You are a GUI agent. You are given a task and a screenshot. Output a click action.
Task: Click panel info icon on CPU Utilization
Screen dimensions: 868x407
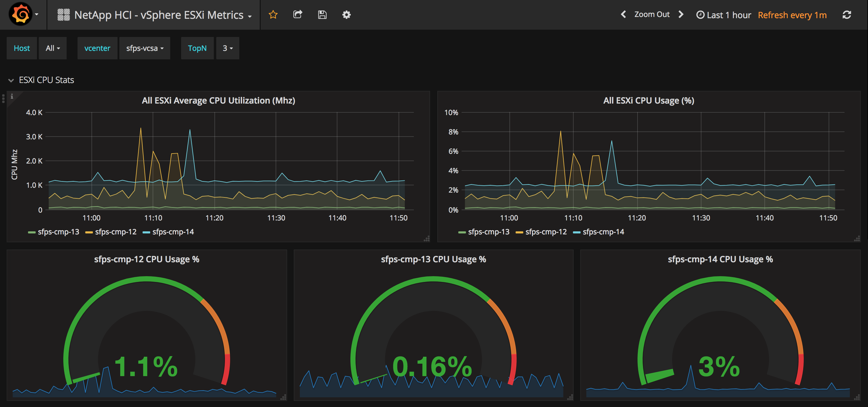coord(12,96)
